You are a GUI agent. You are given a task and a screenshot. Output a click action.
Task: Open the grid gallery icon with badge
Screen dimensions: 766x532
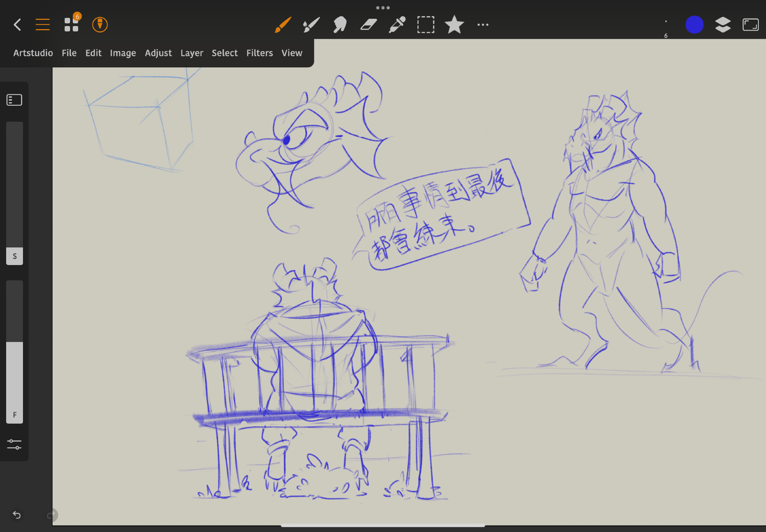(71, 25)
